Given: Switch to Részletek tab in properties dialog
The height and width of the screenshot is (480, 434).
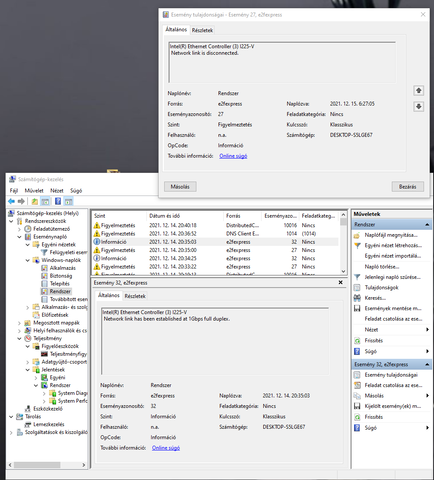Looking at the screenshot, I should 202,30.
